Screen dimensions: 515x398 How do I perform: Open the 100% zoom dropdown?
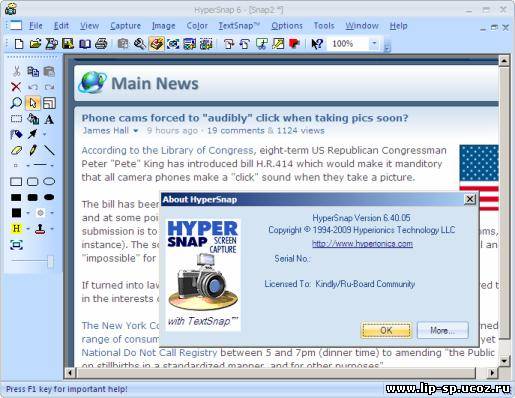pos(374,44)
